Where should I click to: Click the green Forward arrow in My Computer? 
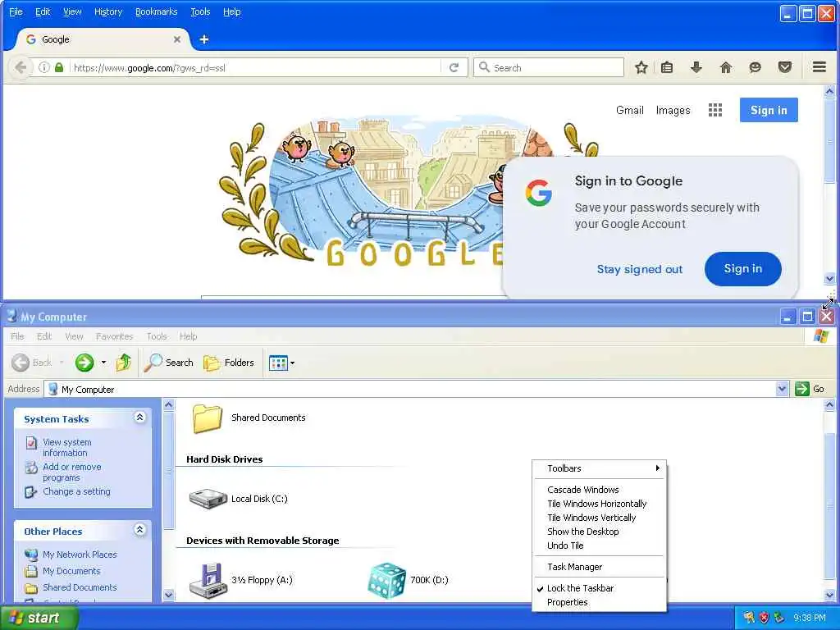(x=84, y=363)
